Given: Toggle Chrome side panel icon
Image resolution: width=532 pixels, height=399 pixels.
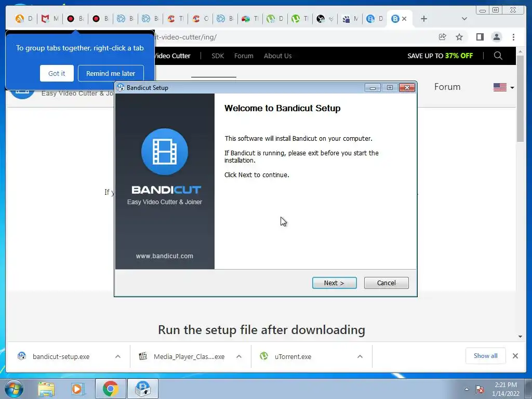Looking at the screenshot, I should tap(480, 37).
